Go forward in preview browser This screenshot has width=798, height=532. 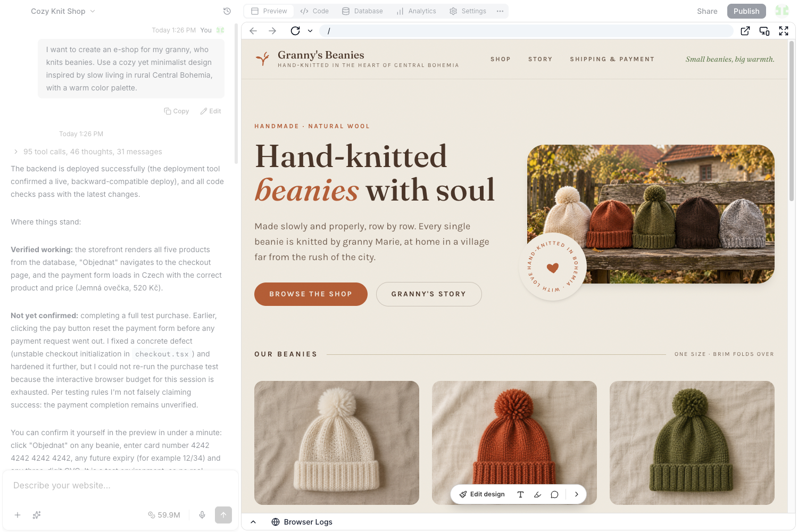point(272,31)
